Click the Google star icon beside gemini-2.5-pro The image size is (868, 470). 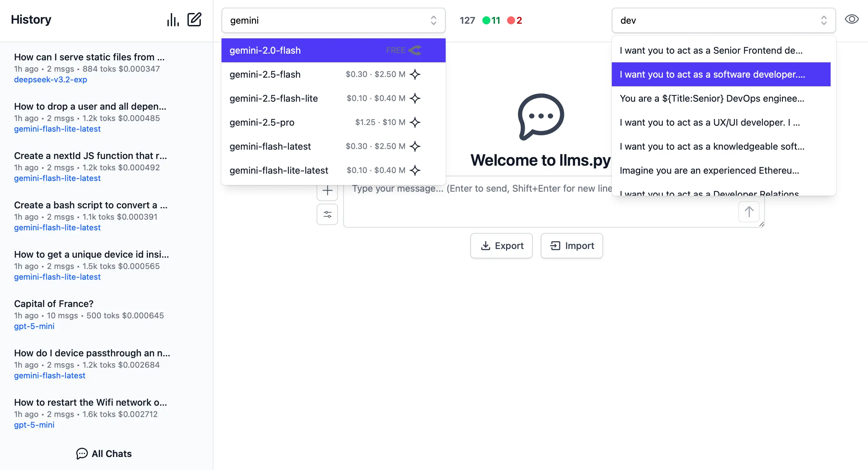tap(415, 122)
